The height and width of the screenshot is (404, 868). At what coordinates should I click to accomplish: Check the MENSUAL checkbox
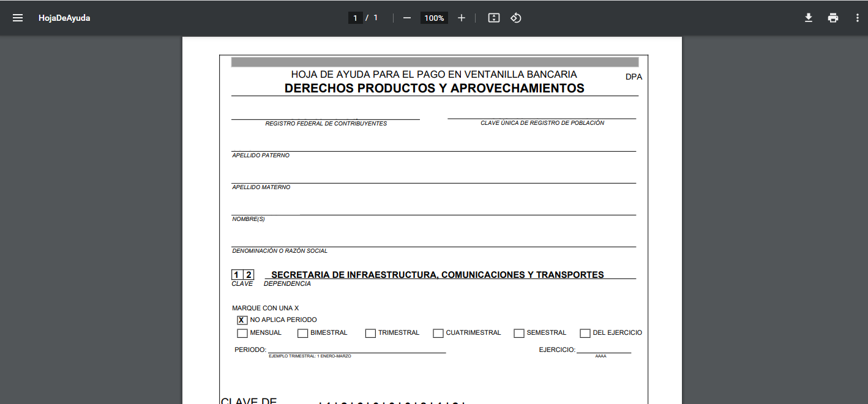(x=242, y=334)
